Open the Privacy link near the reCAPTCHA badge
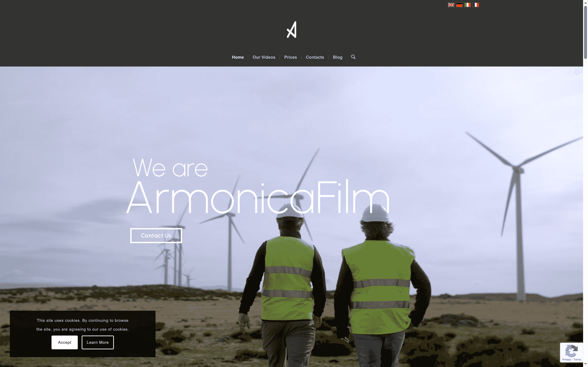Screen dimensions: 588x367 coord(566,360)
